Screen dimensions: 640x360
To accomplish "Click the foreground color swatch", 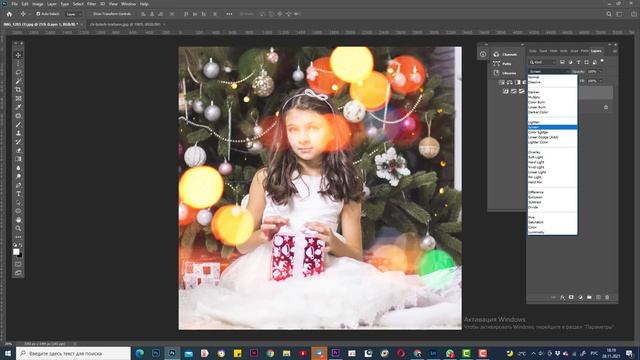I will [16, 252].
